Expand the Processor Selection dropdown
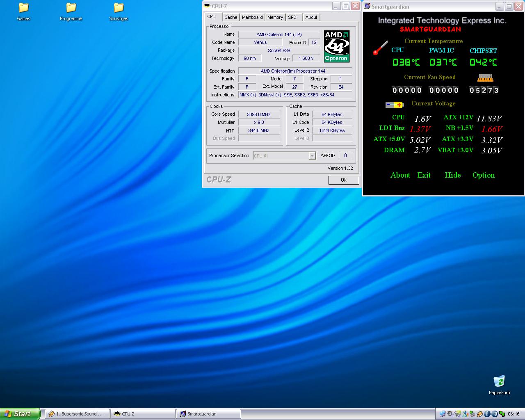Image resolution: width=525 pixels, height=420 pixels. tap(312, 156)
